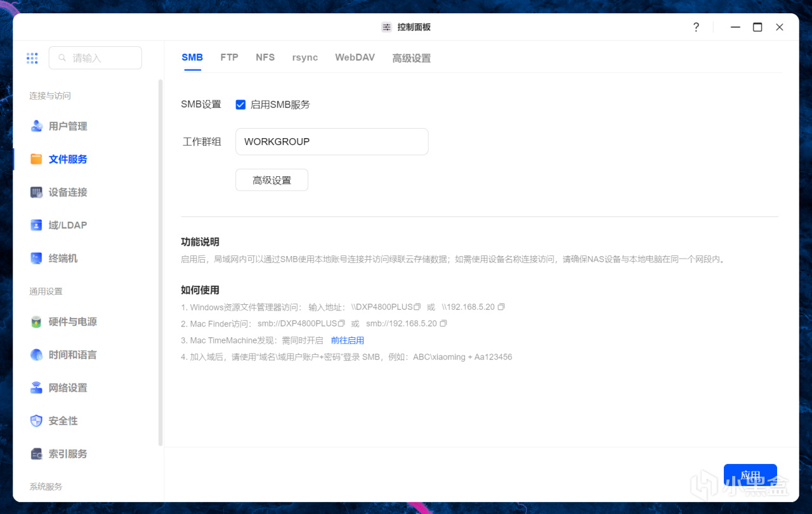Click the help question mark icon
Viewport: 812px width, 514px height.
696,27
